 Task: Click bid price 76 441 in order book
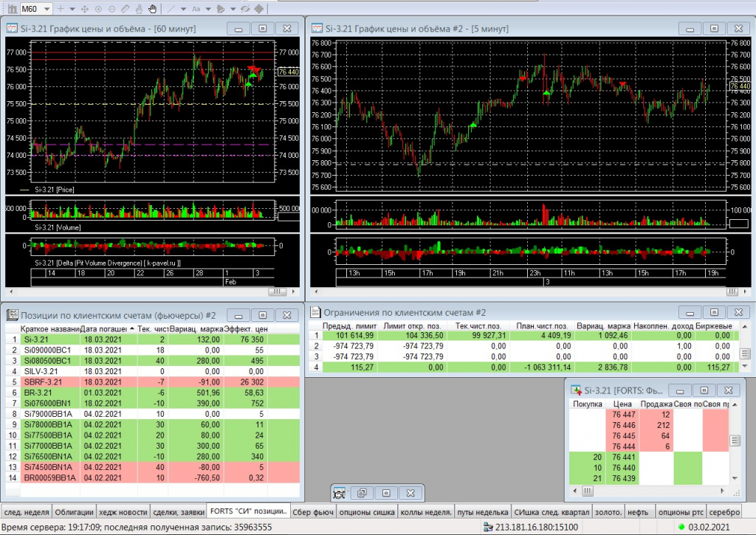click(623, 457)
